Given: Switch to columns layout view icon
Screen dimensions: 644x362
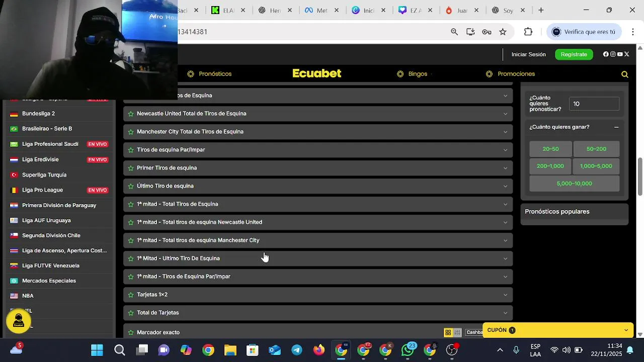Looking at the screenshot, I should click(x=457, y=332).
